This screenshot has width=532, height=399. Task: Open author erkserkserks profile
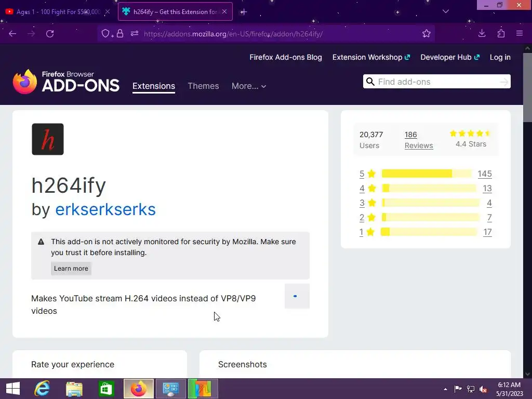(105, 209)
